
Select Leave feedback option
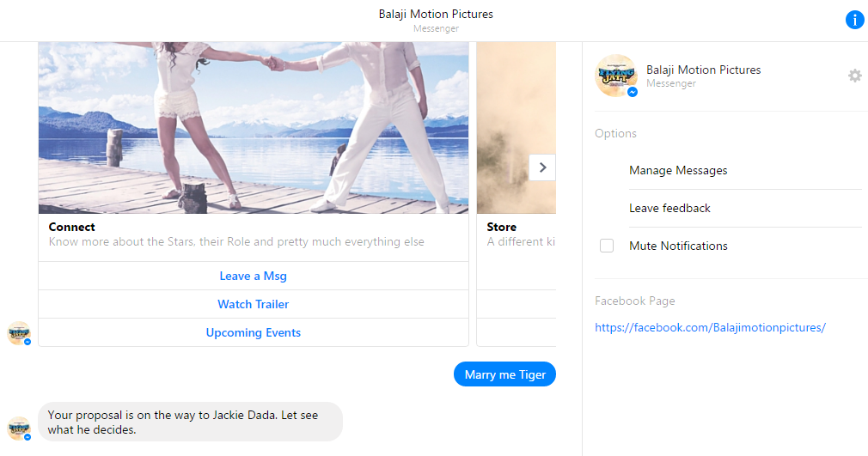[669, 208]
